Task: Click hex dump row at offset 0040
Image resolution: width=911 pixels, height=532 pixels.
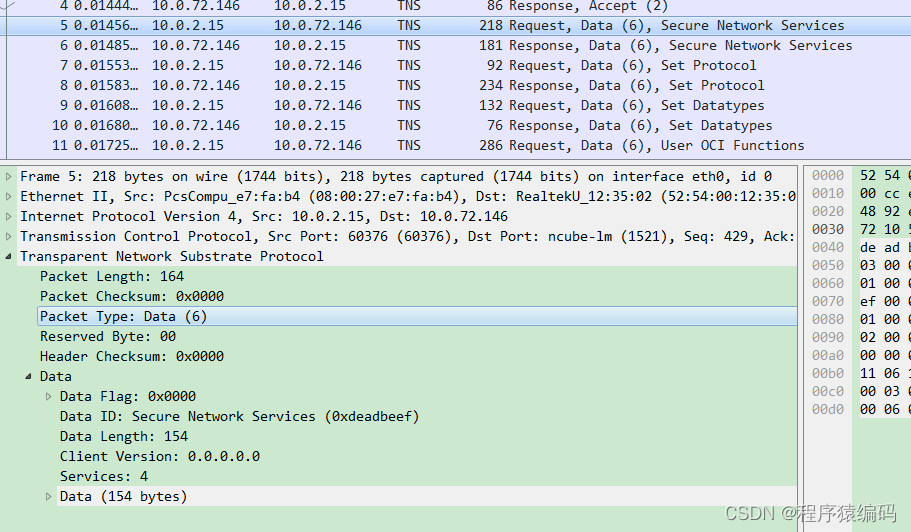Action: [x=827, y=247]
